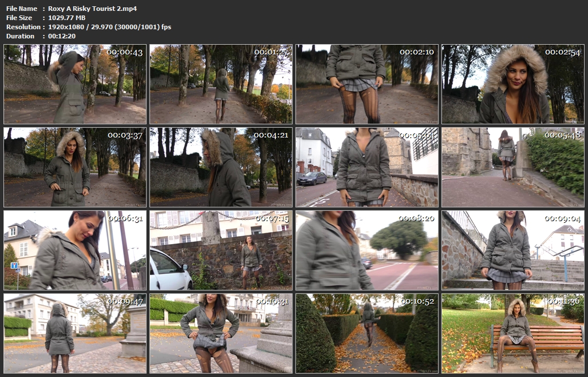
Task: Click the 'File Size' label
Action: pos(19,18)
